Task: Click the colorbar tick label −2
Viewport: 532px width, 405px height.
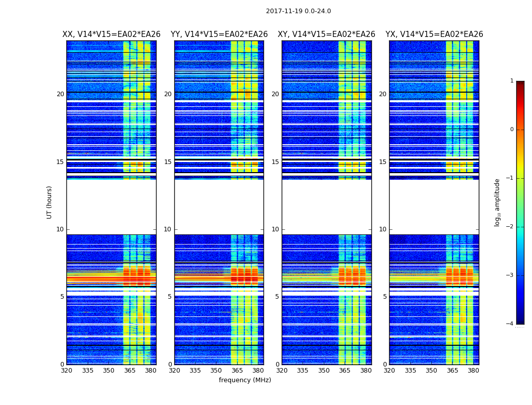Action: pos(510,226)
